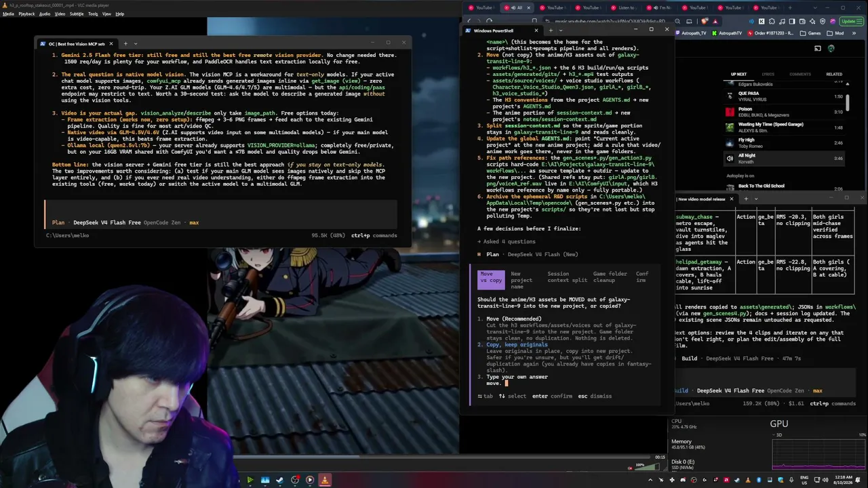Viewport: 868px width, 488px height.
Task: Select the 'New video model release' terminal tab
Action: [706, 199]
